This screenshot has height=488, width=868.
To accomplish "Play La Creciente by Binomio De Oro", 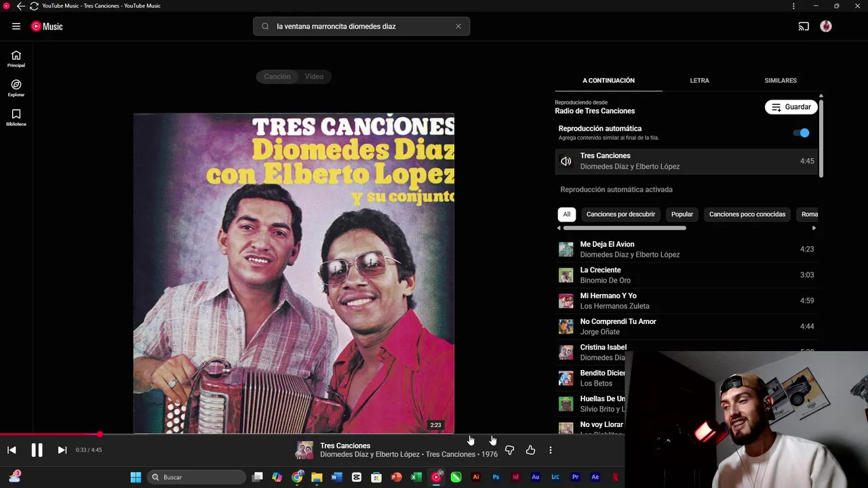I will [x=686, y=275].
